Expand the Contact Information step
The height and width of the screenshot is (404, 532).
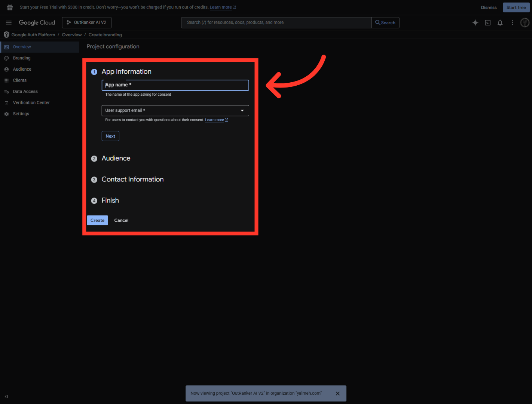[132, 180]
